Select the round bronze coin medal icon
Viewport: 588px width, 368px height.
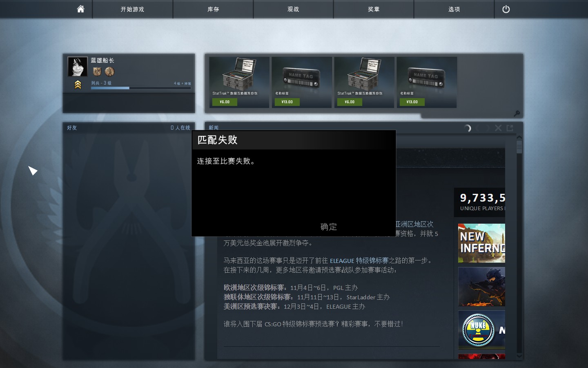[x=109, y=72]
